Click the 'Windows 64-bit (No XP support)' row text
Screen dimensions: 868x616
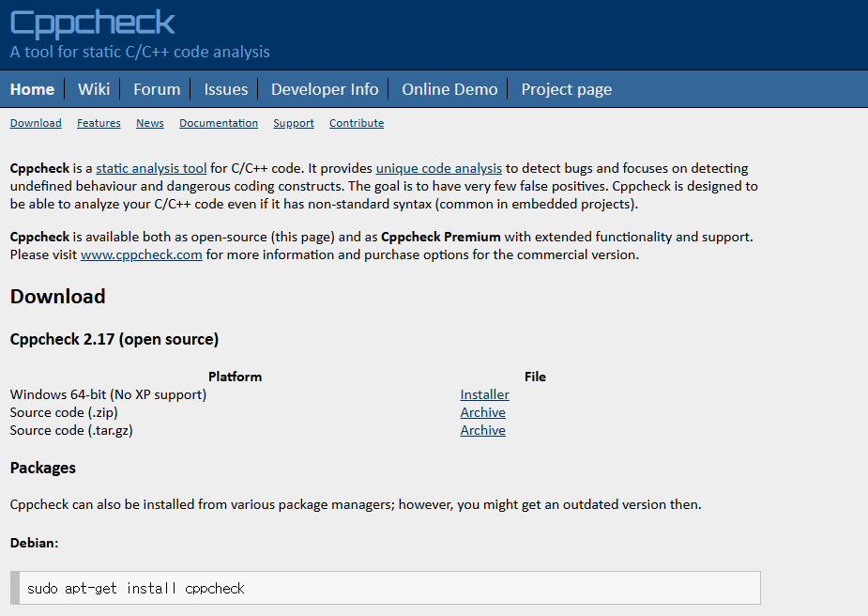point(108,394)
